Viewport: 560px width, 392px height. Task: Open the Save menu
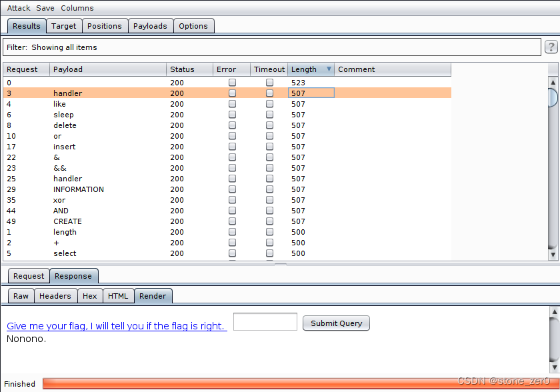click(45, 8)
